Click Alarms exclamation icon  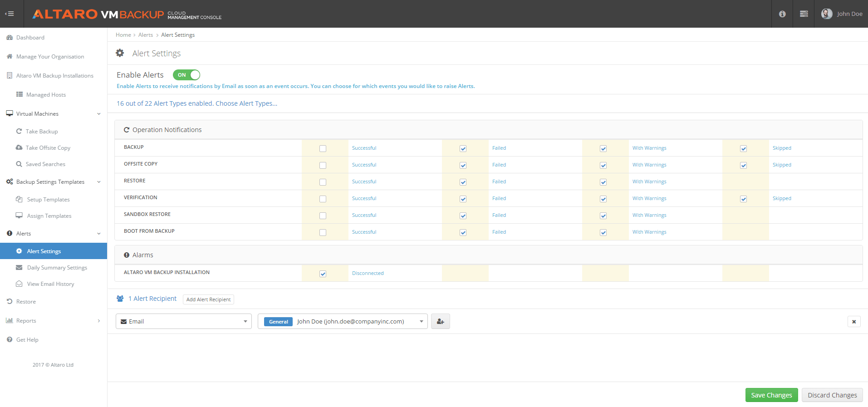(127, 255)
